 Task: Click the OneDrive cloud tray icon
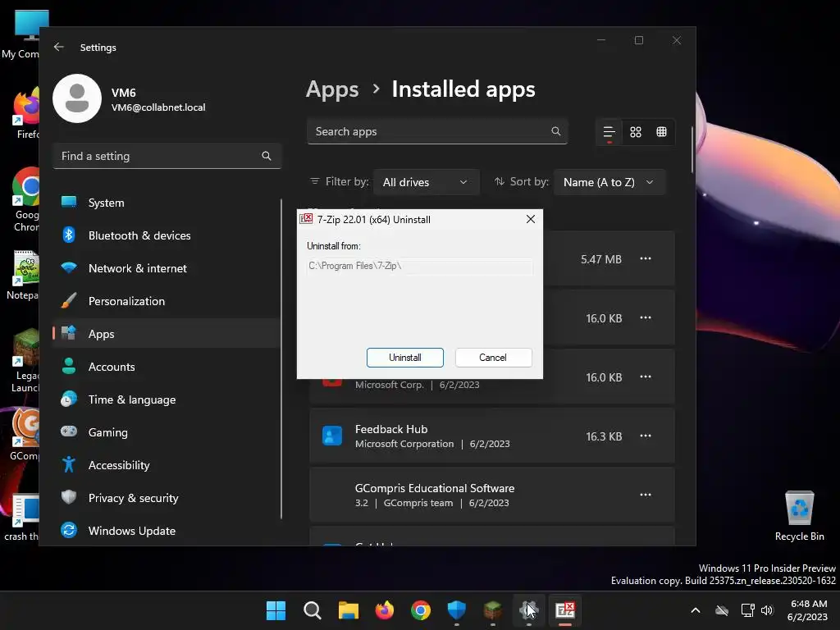point(722,610)
